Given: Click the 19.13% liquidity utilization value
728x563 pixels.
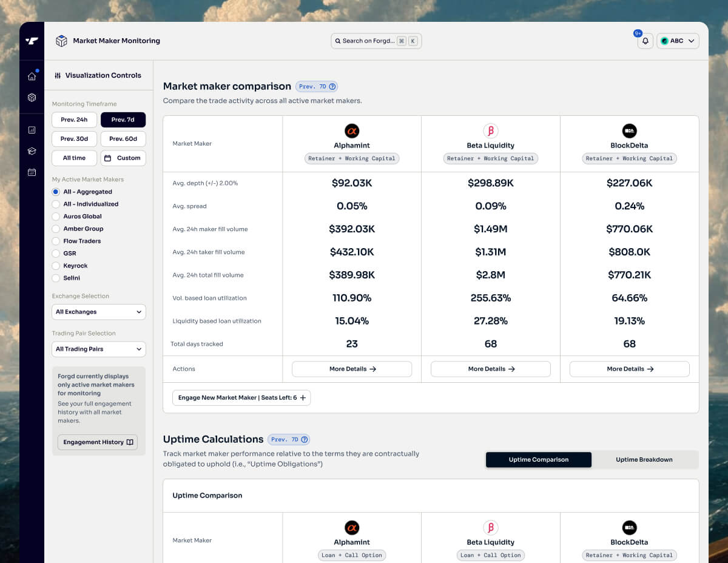Looking at the screenshot, I should pyautogui.click(x=630, y=321).
